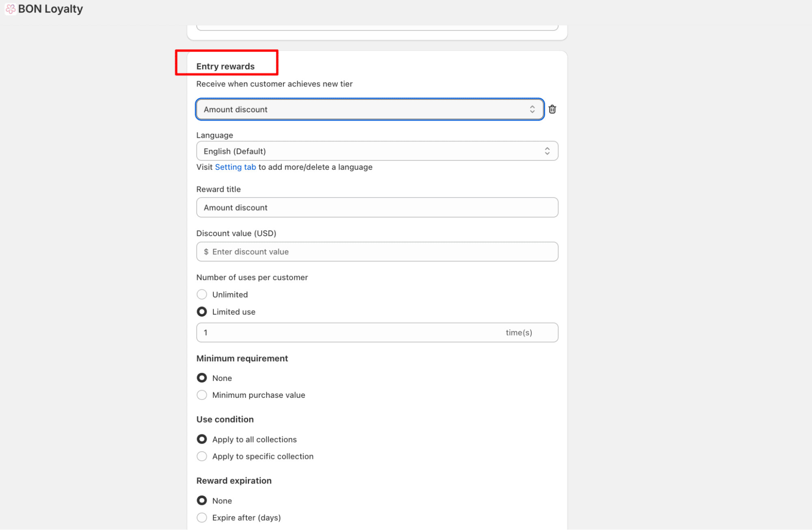Select Apply to specific collection

(202, 456)
